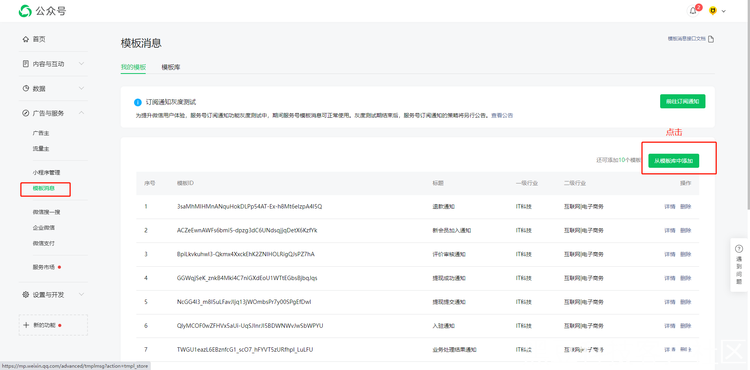Click the 从模板库中添加 button
The width and height of the screenshot is (750, 370).
point(673,161)
